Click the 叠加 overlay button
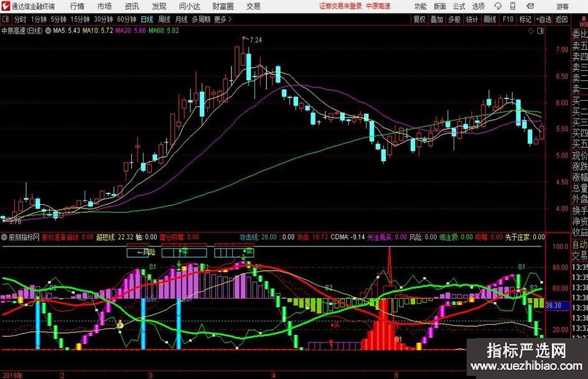The height and width of the screenshot is (379, 588). coord(437,19)
